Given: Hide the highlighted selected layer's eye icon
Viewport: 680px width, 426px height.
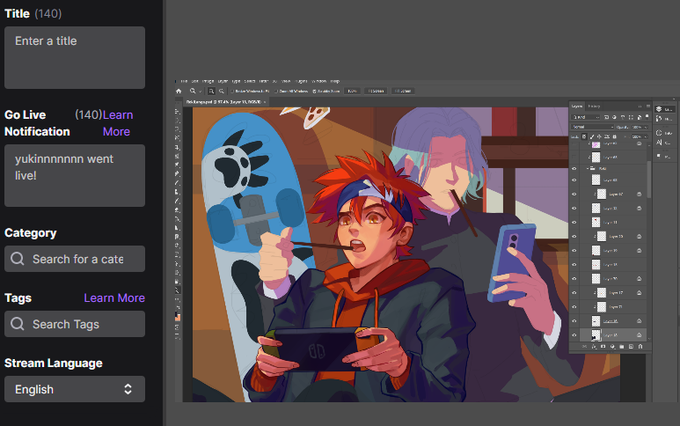Looking at the screenshot, I should click(x=574, y=335).
